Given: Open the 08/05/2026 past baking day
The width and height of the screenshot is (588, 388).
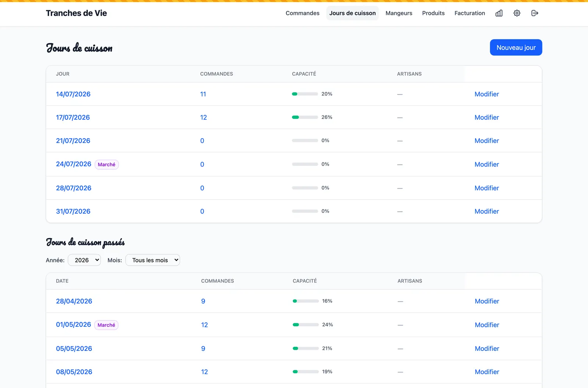Looking at the screenshot, I should point(74,372).
